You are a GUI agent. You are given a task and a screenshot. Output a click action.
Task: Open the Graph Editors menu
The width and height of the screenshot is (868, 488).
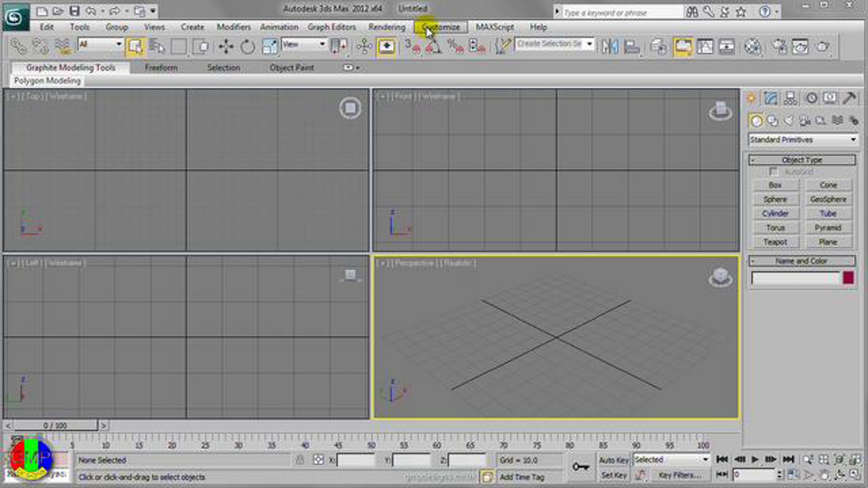332,27
